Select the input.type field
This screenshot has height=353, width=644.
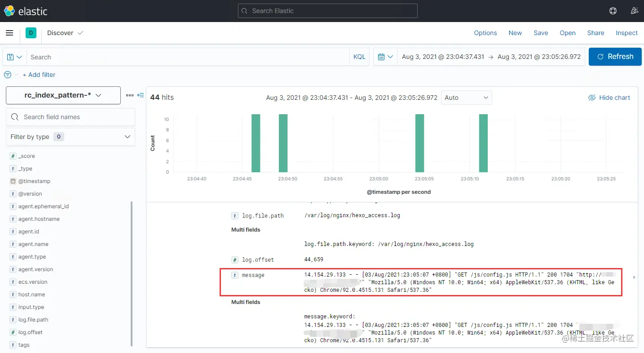(x=31, y=307)
